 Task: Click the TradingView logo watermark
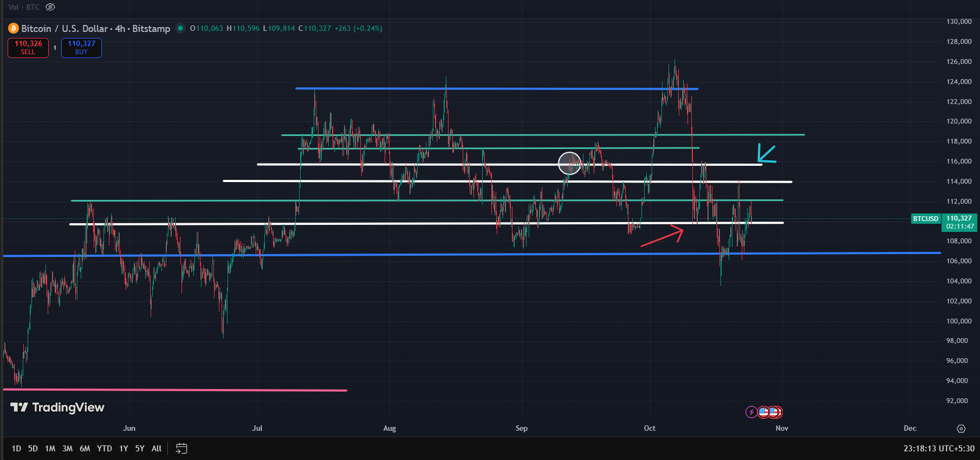[x=57, y=407]
